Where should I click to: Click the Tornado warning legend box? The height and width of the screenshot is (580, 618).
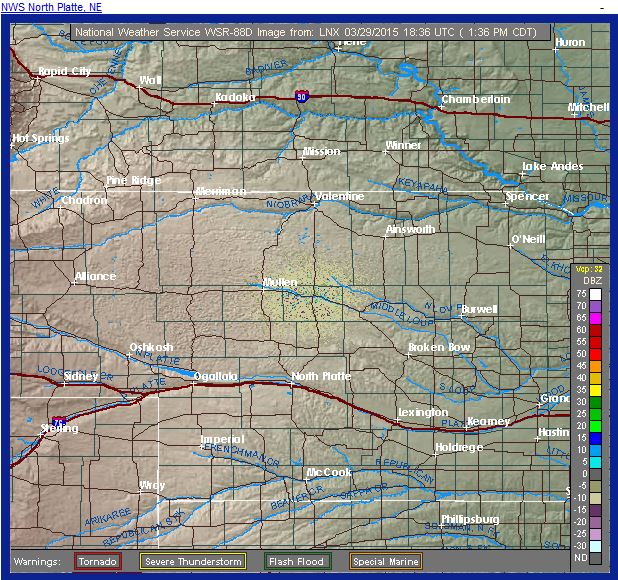point(97,561)
